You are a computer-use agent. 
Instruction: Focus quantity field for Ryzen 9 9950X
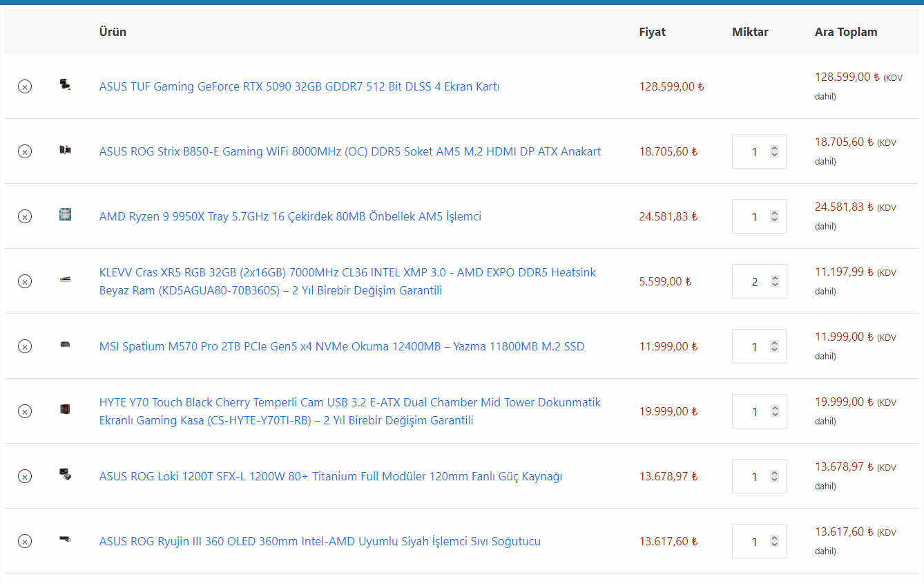click(759, 216)
